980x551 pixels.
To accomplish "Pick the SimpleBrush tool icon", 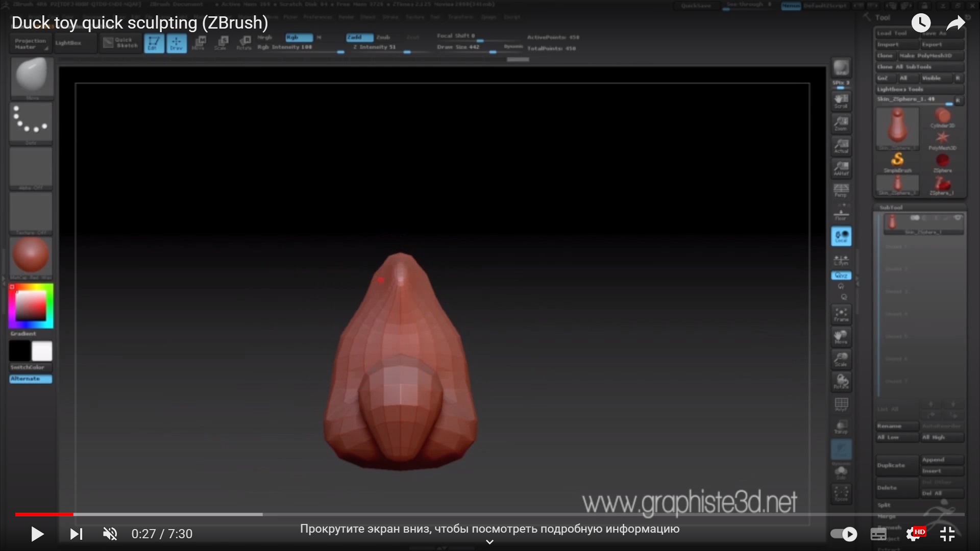I will tap(897, 162).
